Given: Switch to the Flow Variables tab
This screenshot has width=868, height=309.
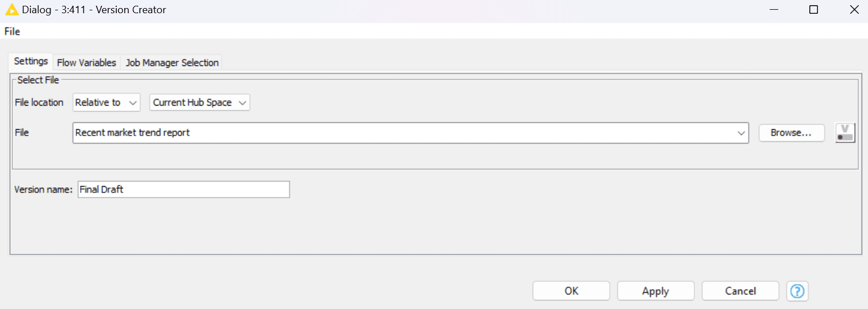Looking at the screenshot, I should (x=86, y=63).
